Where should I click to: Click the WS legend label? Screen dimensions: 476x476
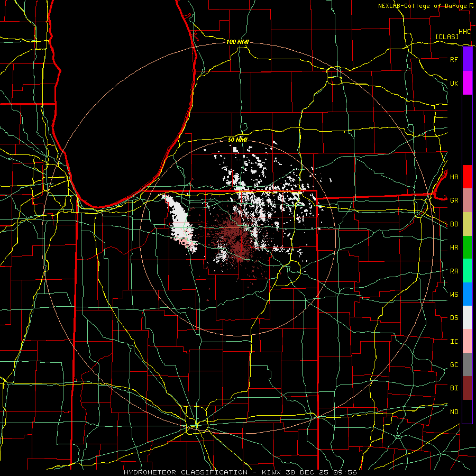click(454, 294)
